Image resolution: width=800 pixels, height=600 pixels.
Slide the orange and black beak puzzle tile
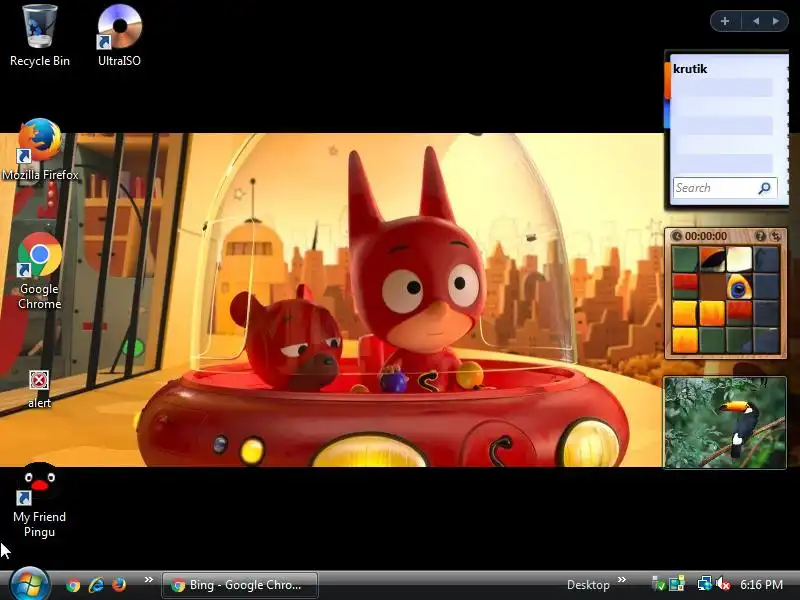(x=712, y=259)
